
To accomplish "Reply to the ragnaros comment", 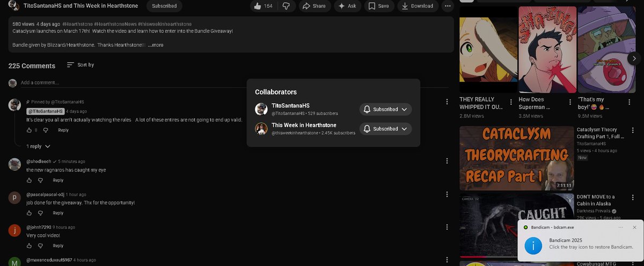I will click(58, 180).
